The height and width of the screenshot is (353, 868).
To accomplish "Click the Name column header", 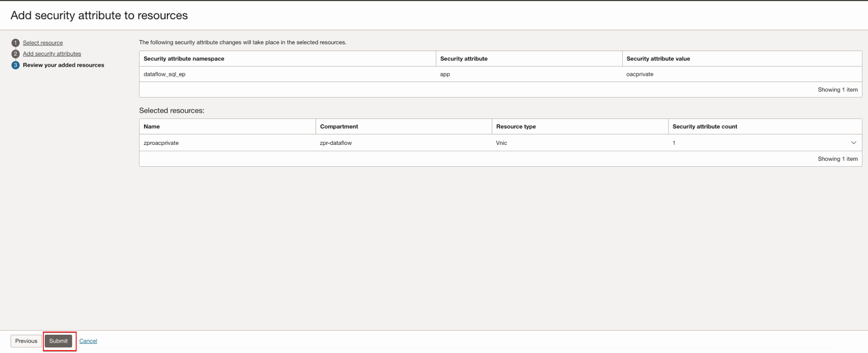I will click(152, 127).
